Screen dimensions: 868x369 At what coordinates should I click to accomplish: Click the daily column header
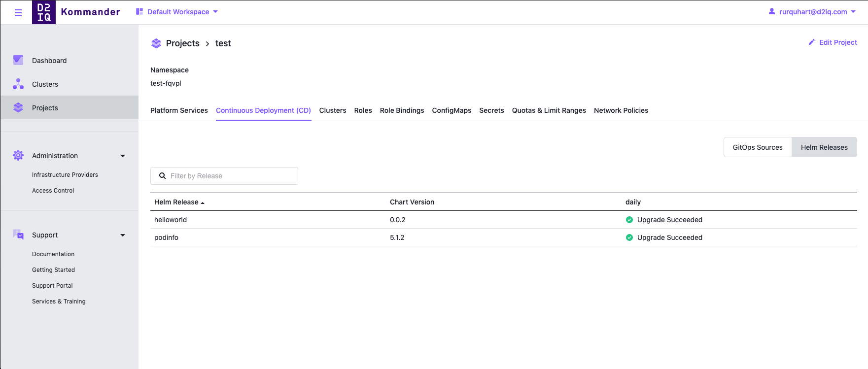pos(633,202)
